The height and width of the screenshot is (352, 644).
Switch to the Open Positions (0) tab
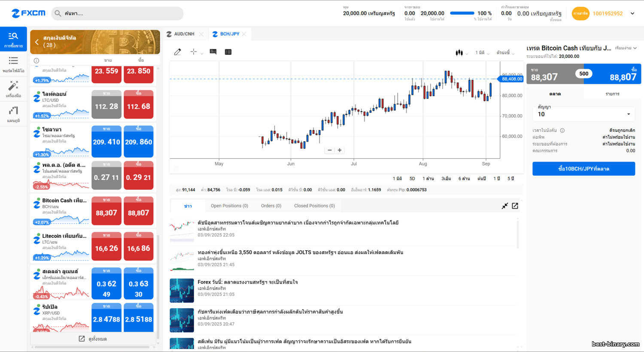click(229, 206)
